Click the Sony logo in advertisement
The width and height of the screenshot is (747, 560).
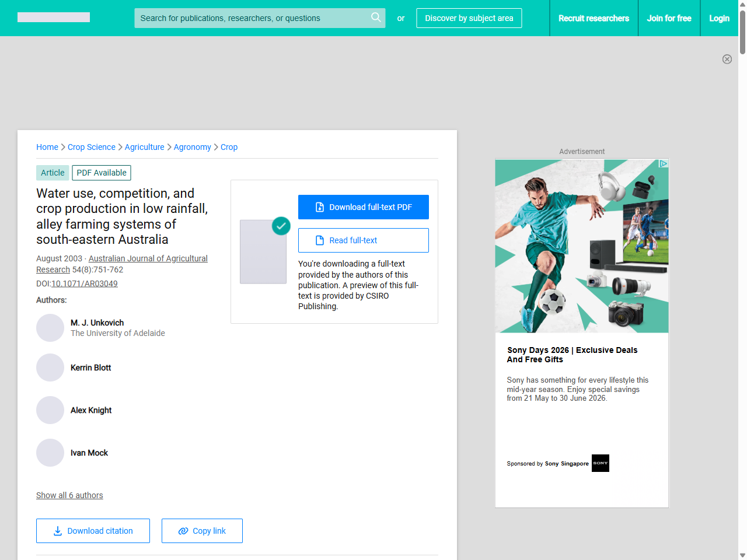[x=601, y=463]
